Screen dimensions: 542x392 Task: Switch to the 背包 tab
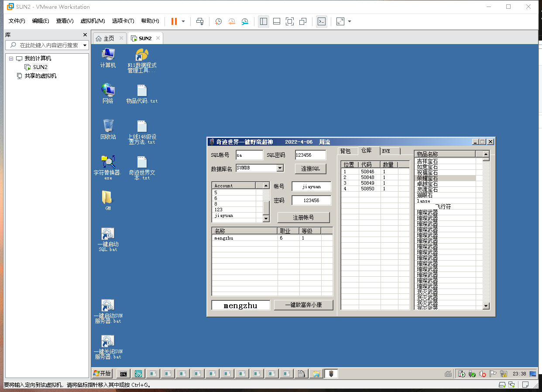click(x=345, y=151)
